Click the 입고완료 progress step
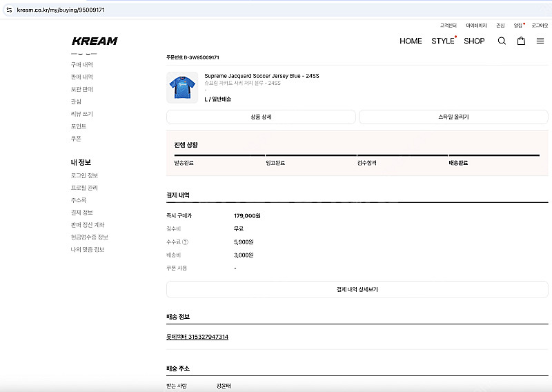Viewport: 552px width, 392px height. pyautogui.click(x=275, y=163)
